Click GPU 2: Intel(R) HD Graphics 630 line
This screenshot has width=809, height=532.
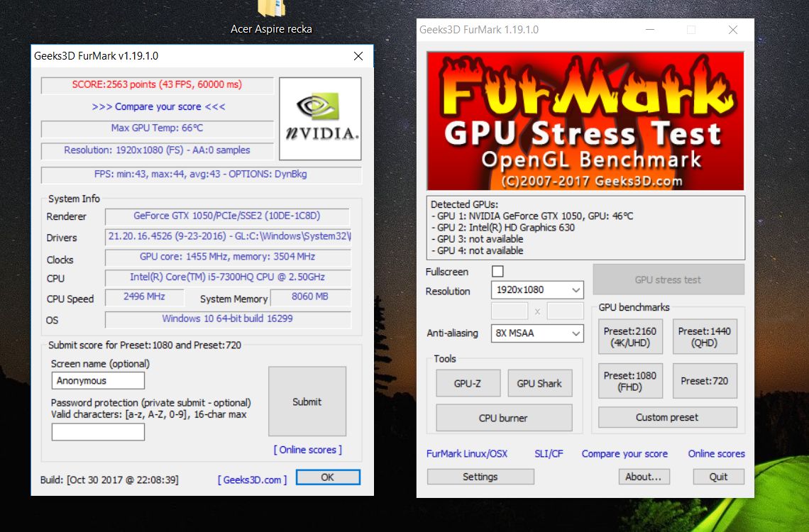[502, 227]
